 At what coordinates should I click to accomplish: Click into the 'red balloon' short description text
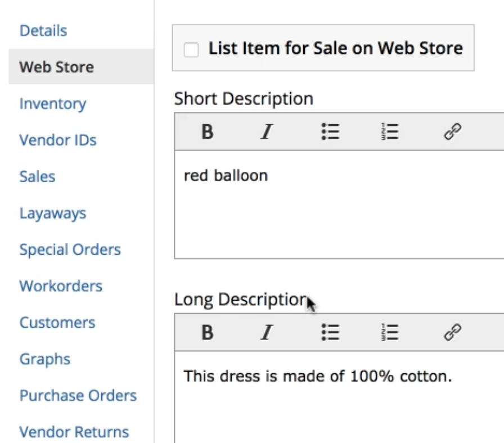226,176
